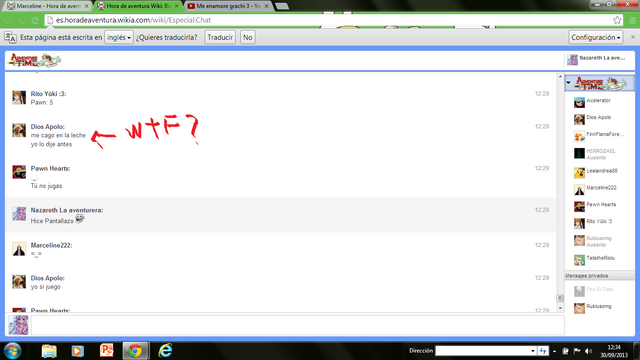640x360 pixels.
Task: Click the browser back arrow
Action: click(x=8, y=20)
